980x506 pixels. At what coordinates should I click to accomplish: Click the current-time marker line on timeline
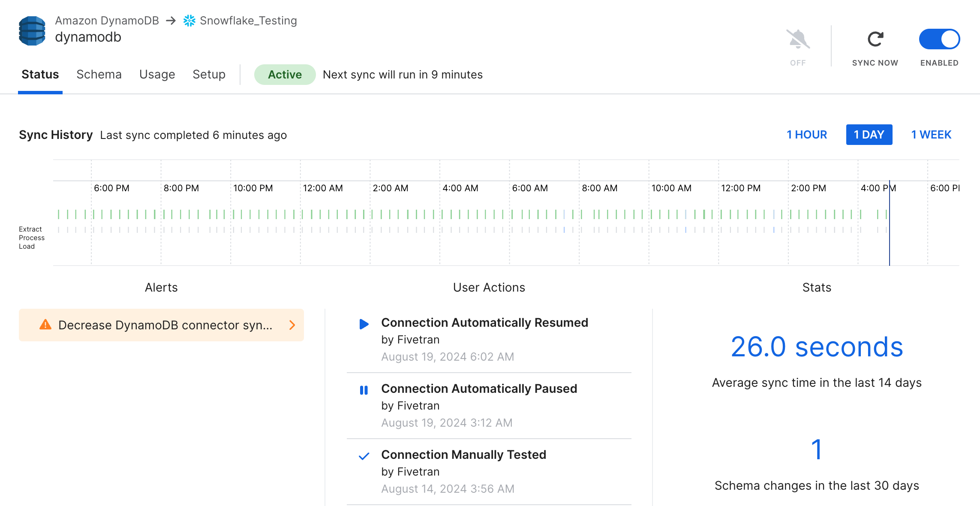[890, 223]
